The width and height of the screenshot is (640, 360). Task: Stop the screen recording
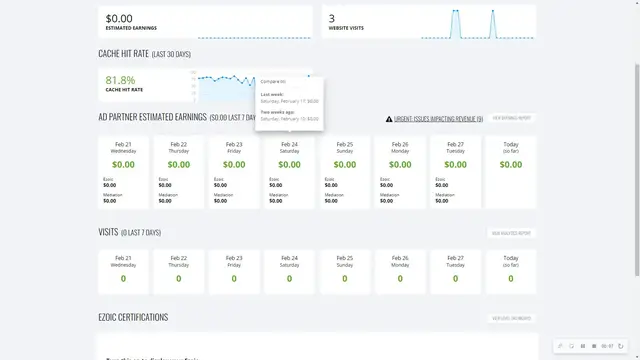[594, 346]
